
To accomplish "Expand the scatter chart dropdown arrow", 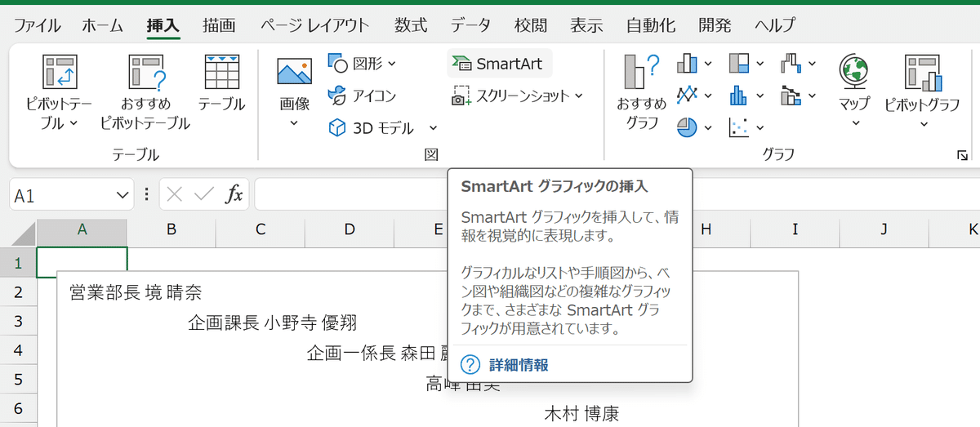I will [x=760, y=128].
